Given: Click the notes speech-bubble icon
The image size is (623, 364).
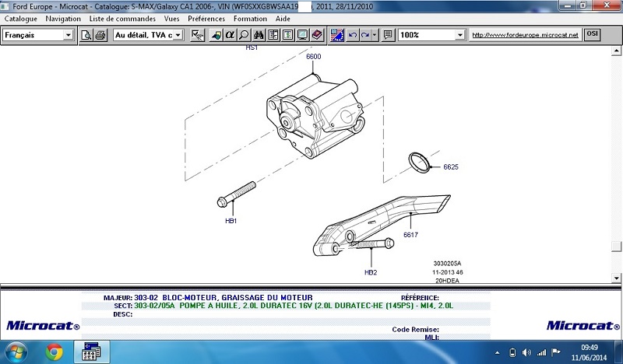Looking at the screenshot, I should 388,35.
